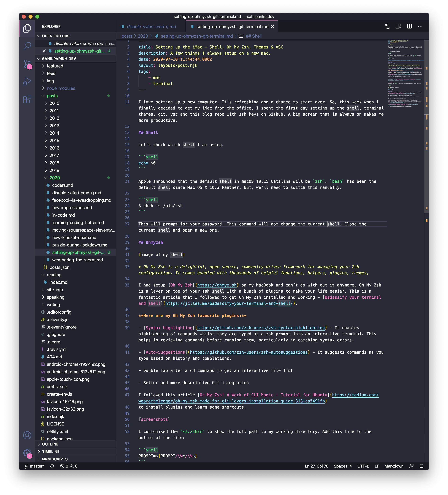Image resolution: width=448 pixels, height=495 pixels.
Task: Split the editor to the right
Action: click(x=409, y=26)
